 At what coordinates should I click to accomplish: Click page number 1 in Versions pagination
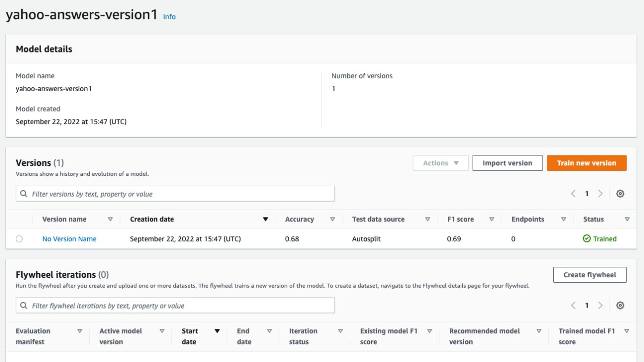click(587, 194)
